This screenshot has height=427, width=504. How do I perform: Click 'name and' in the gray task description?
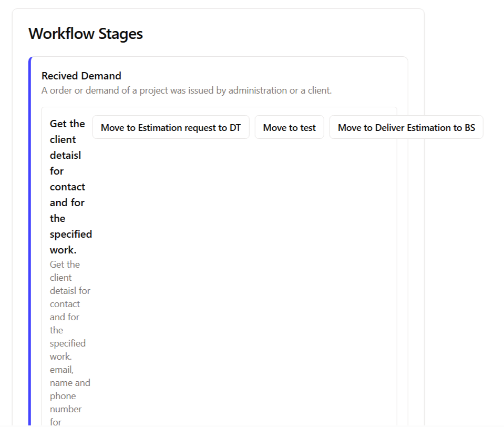pyautogui.click(x=70, y=383)
